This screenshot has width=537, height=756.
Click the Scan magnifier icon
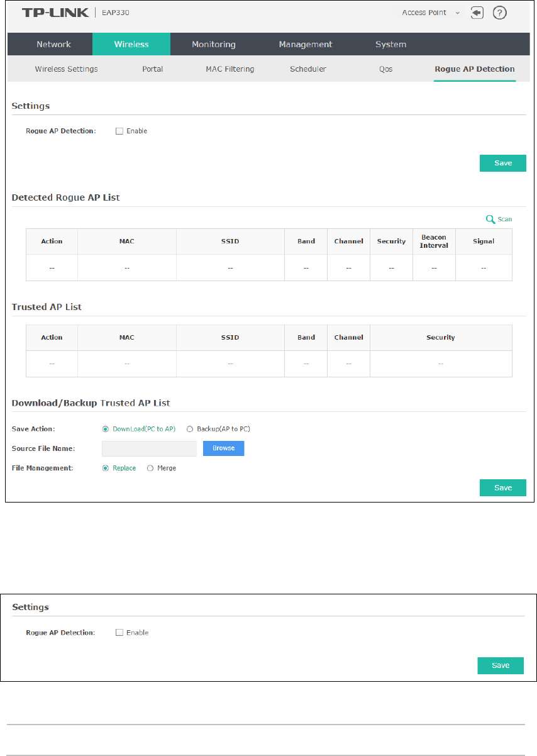[x=490, y=220]
